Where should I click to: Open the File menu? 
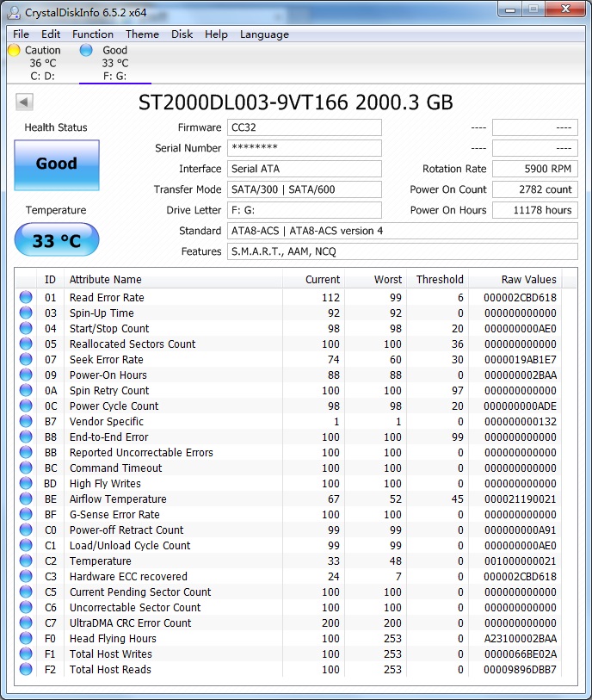pos(21,34)
